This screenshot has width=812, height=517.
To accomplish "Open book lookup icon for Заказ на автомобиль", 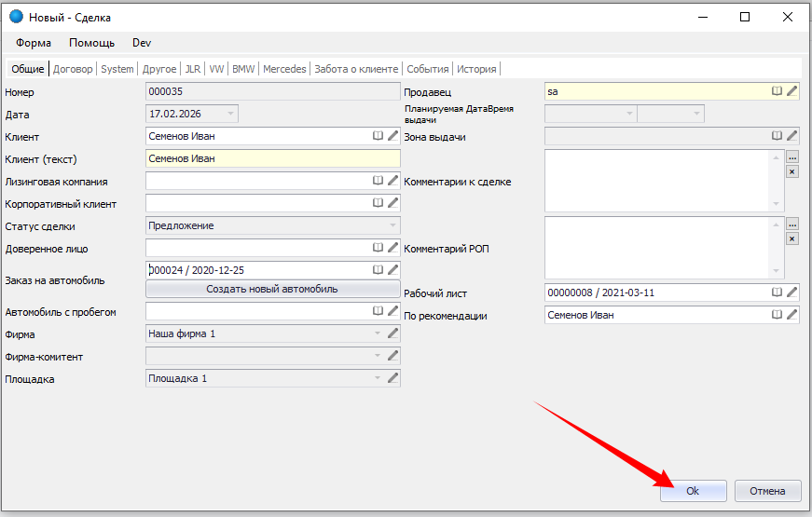I will 378,269.
